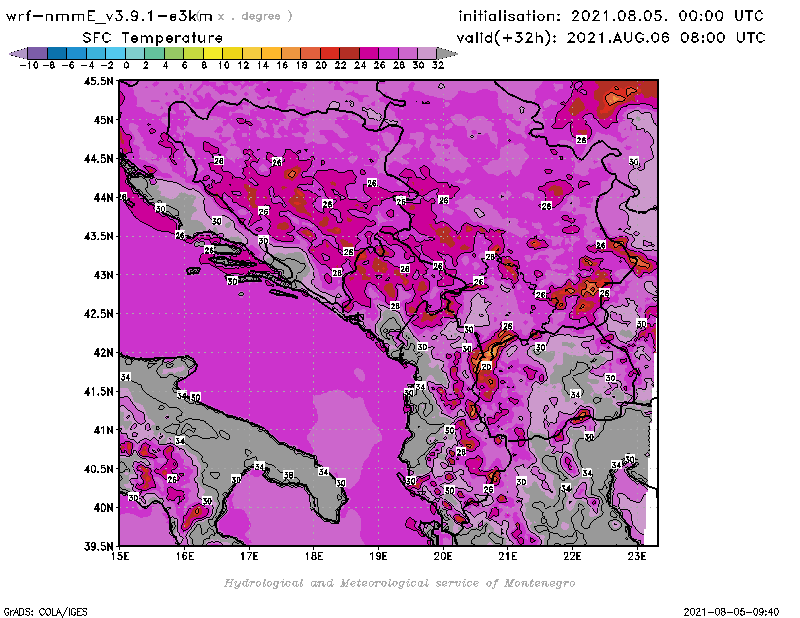This screenshot has width=800, height=618.
Task: Click the '19E' longitude label
Action: (x=378, y=556)
